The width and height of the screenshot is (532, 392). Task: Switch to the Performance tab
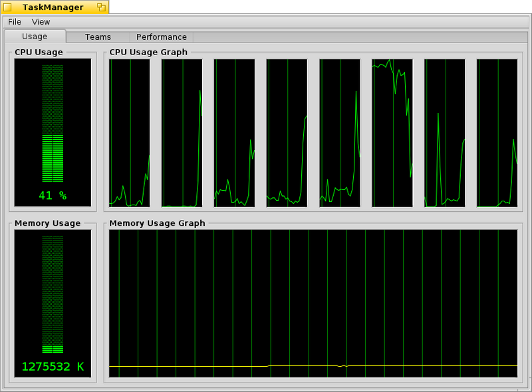(x=162, y=37)
